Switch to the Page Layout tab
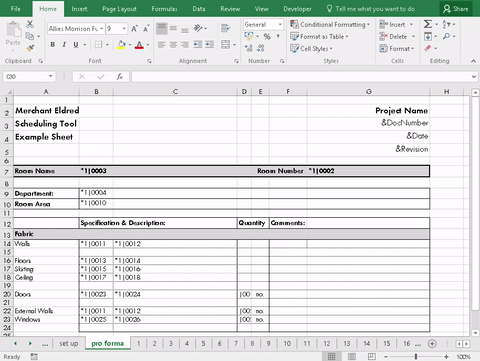This screenshot has height=361, width=480. click(x=119, y=9)
